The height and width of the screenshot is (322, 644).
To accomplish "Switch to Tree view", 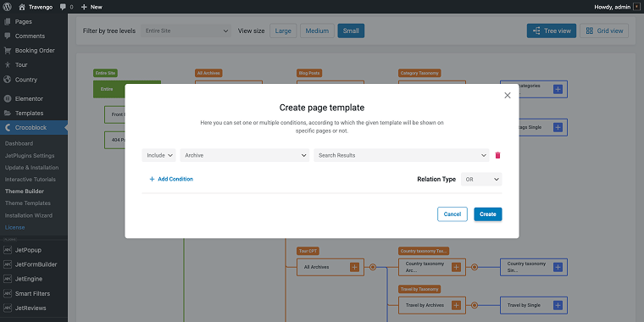I will (552, 31).
